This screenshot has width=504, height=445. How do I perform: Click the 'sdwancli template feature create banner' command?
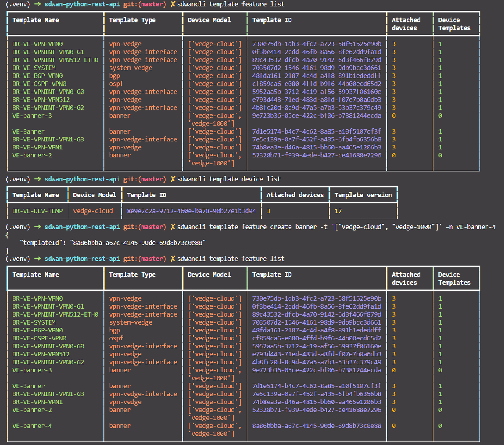click(336, 227)
